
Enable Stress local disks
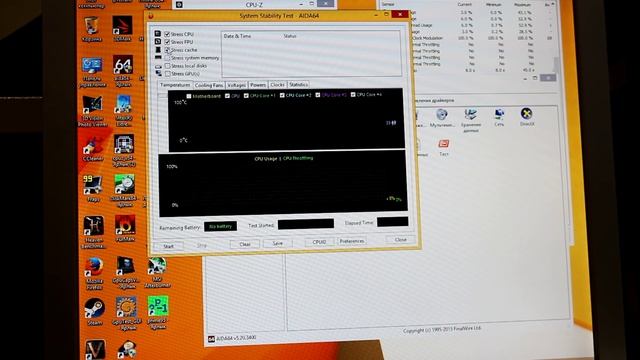[167, 66]
